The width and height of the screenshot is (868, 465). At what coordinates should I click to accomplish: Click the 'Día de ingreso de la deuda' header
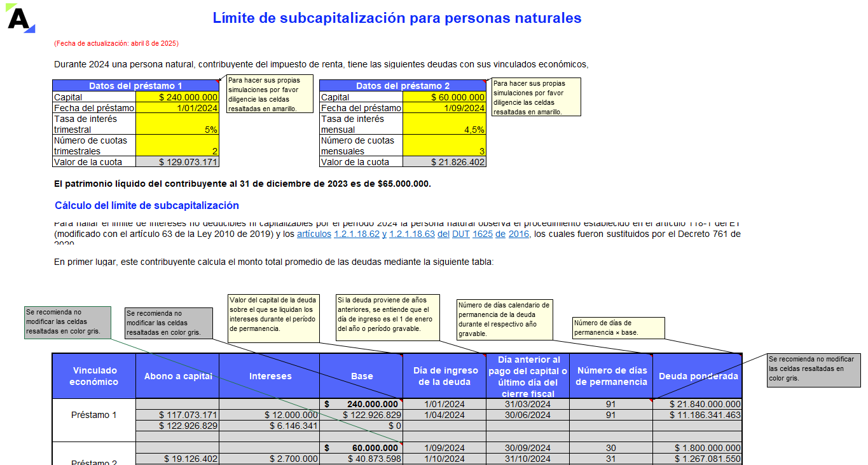[444, 376]
